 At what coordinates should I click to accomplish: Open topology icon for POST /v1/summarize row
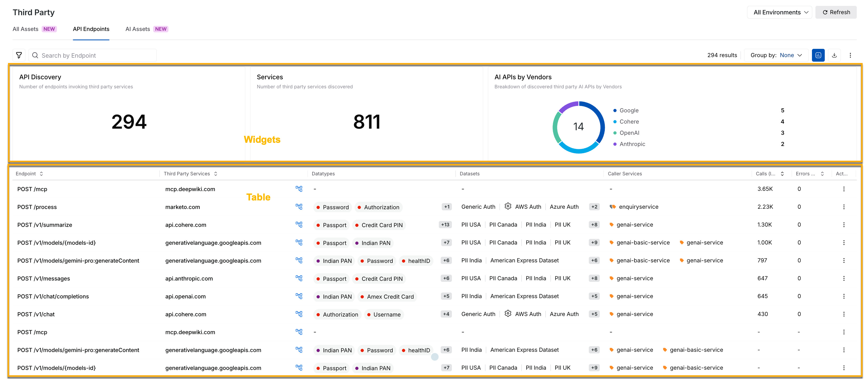(299, 224)
